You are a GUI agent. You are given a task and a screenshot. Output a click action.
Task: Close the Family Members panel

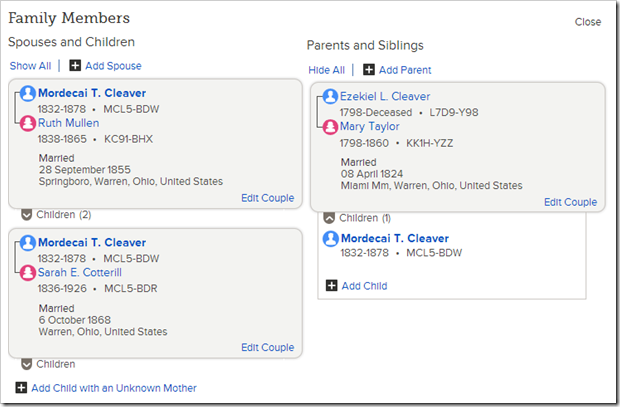pyautogui.click(x=588, y=22)
